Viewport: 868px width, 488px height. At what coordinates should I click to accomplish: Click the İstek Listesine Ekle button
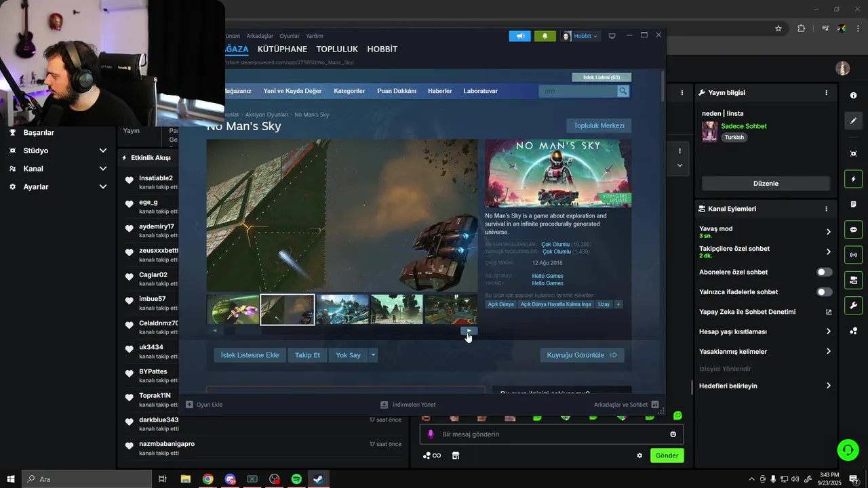(x=250, y=355)
